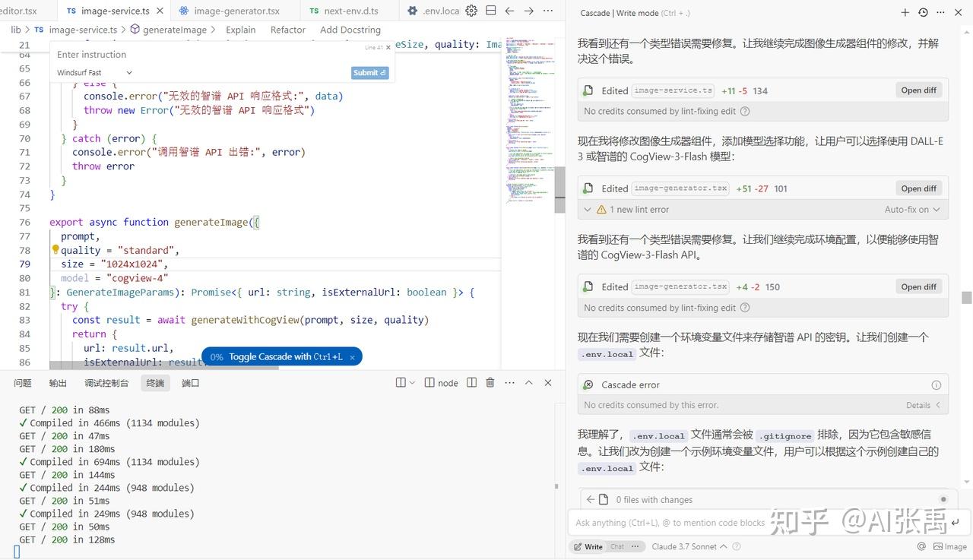This screenshot has width=973, height=560.
Task: Open the settings gear beside the .env.local tab
Action: [471, 11]
